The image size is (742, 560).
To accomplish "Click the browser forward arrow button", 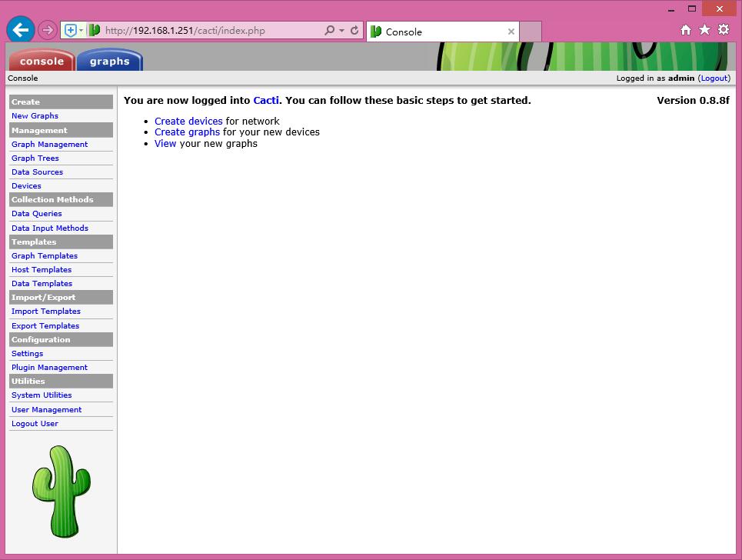I will [48, 30].
